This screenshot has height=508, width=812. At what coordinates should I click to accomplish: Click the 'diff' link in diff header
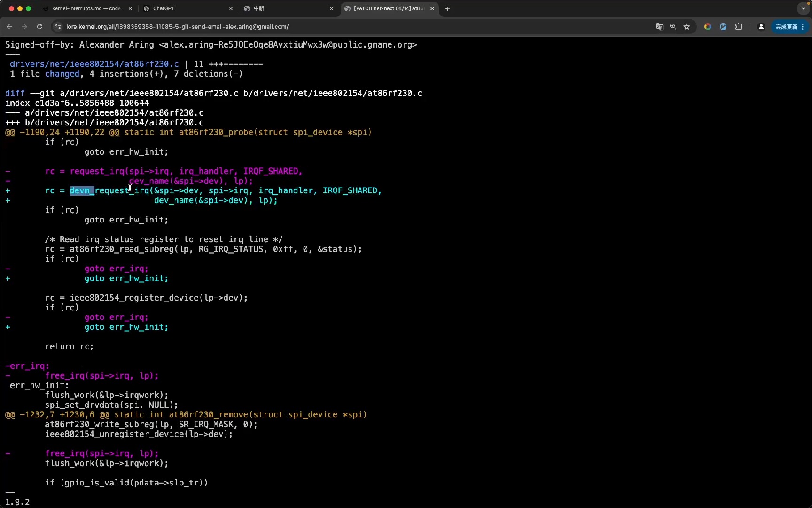coord(15,93)
